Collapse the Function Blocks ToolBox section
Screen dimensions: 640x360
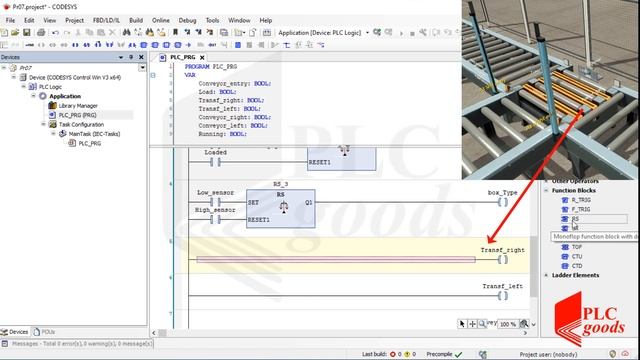click(x=546, y=191)
